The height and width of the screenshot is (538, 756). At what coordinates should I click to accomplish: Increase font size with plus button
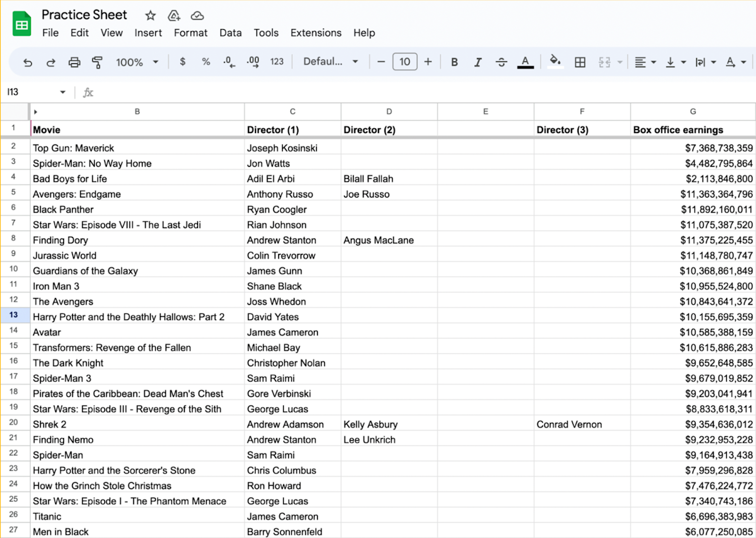click(x=428, y=62)
